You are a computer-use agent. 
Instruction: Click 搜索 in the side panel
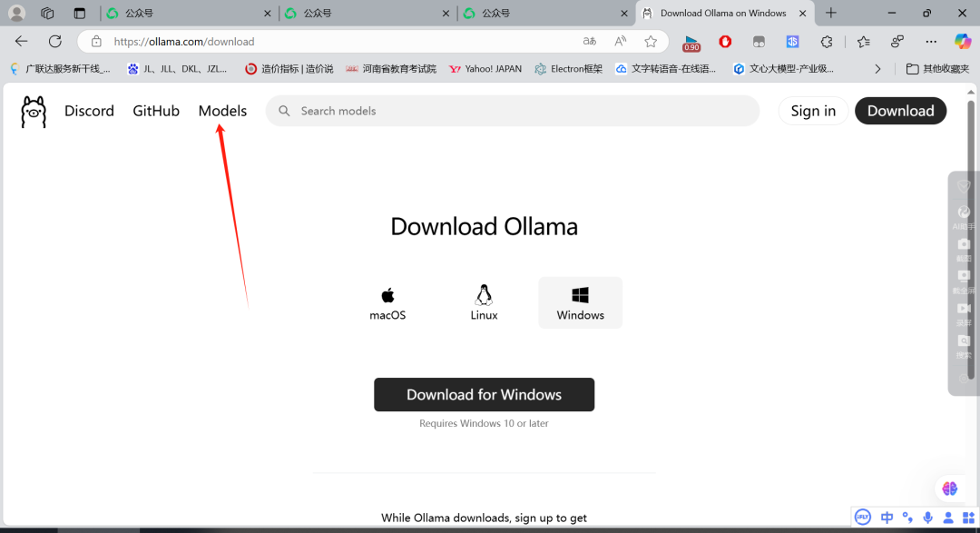[964, 348]
